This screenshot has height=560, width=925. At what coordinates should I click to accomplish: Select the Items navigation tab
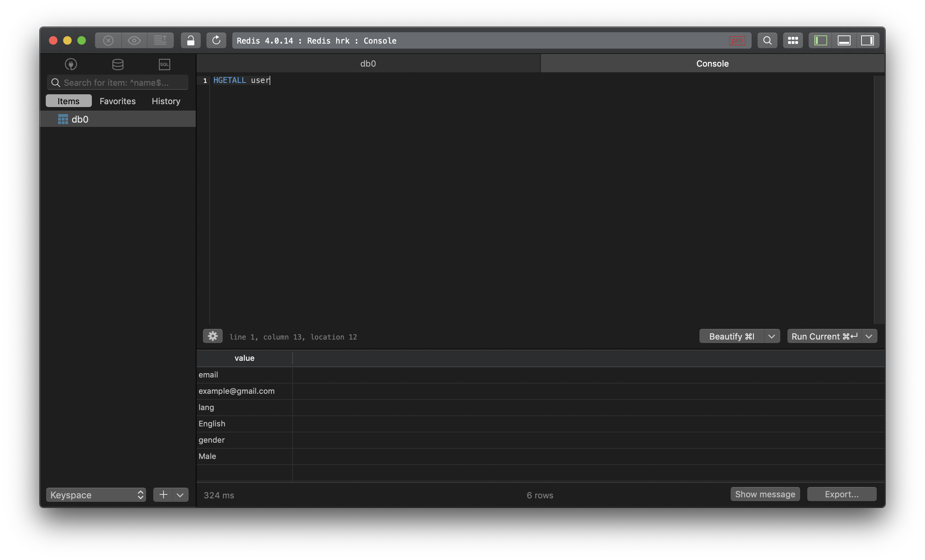point(68,100)
